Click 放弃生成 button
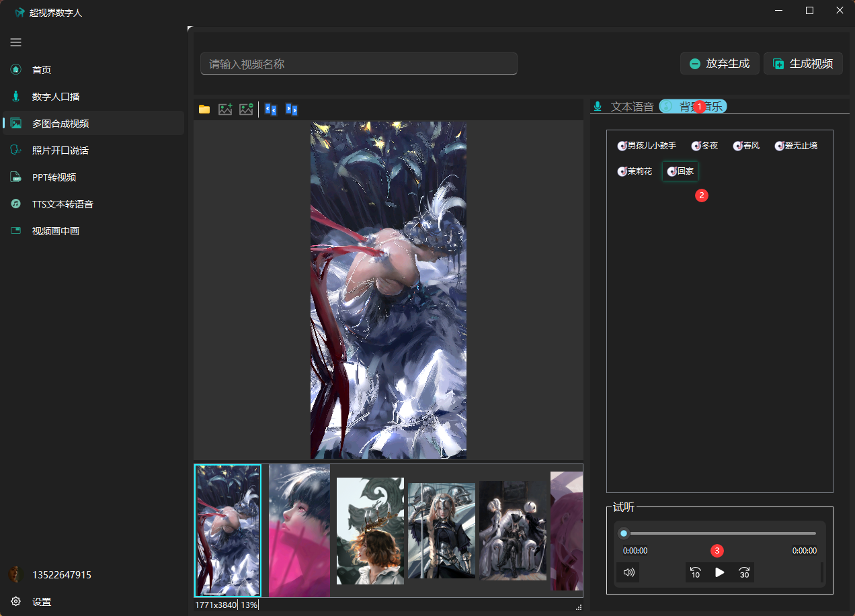This screenshot has height=616, width=855. 720,64
